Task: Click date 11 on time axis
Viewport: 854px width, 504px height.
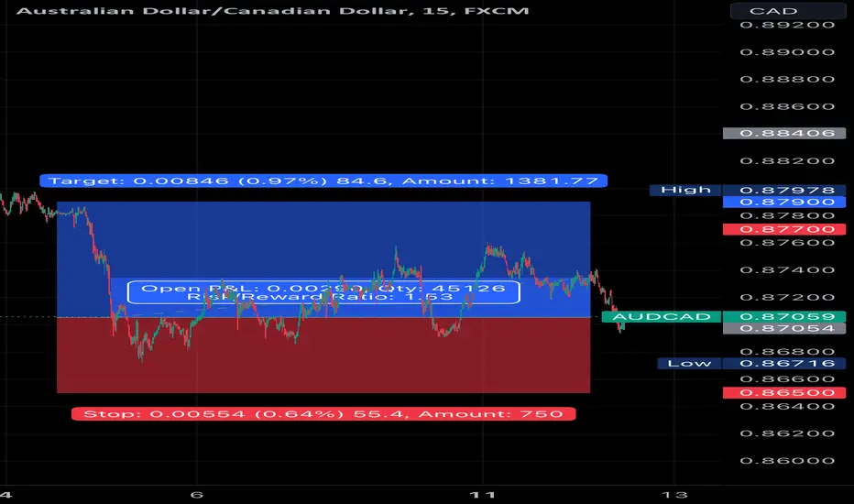Action: [x=483, y=495]
